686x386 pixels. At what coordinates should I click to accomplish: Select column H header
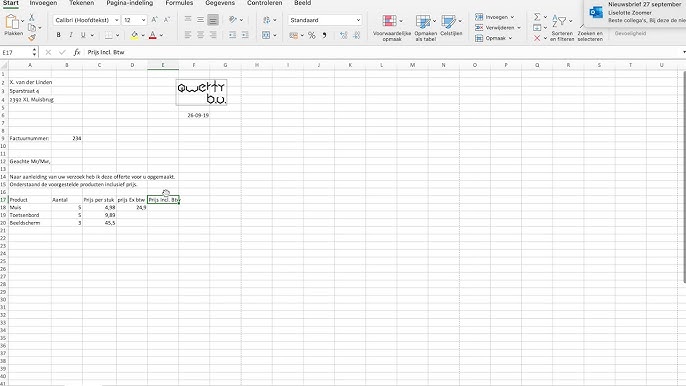click(x=257, y=65)
